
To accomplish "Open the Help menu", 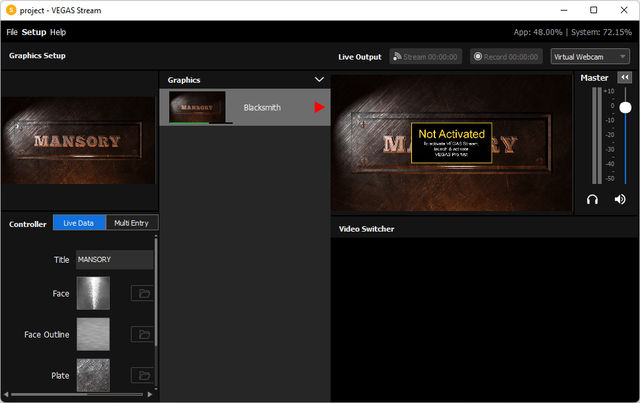I will click(58, 32).
